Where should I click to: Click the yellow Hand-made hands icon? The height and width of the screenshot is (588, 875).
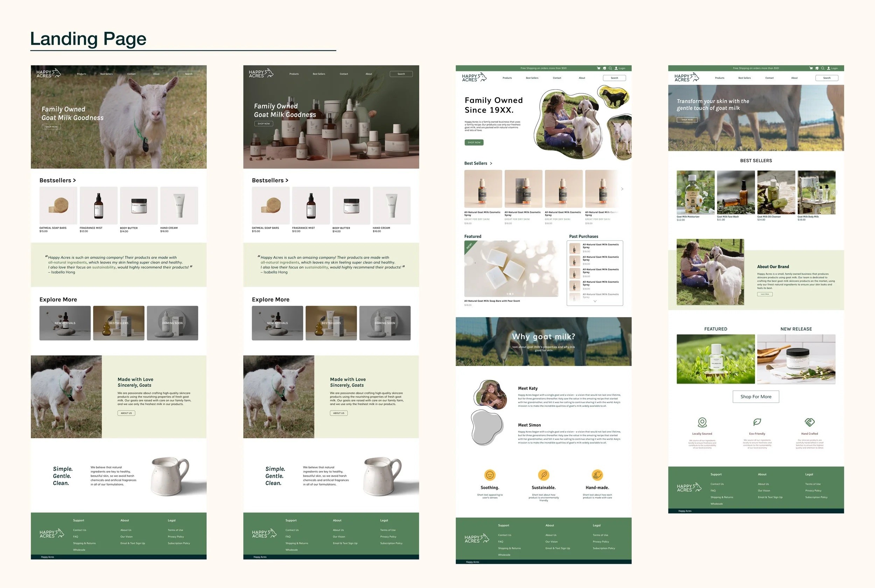[x=597, y=475]
